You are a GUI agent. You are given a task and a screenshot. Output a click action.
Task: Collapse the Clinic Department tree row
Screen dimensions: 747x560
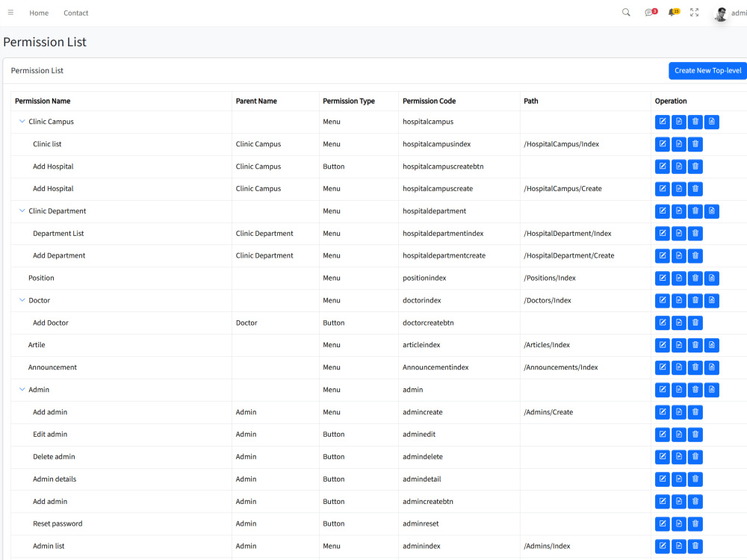pyautogui.click(x=22, y=211)
